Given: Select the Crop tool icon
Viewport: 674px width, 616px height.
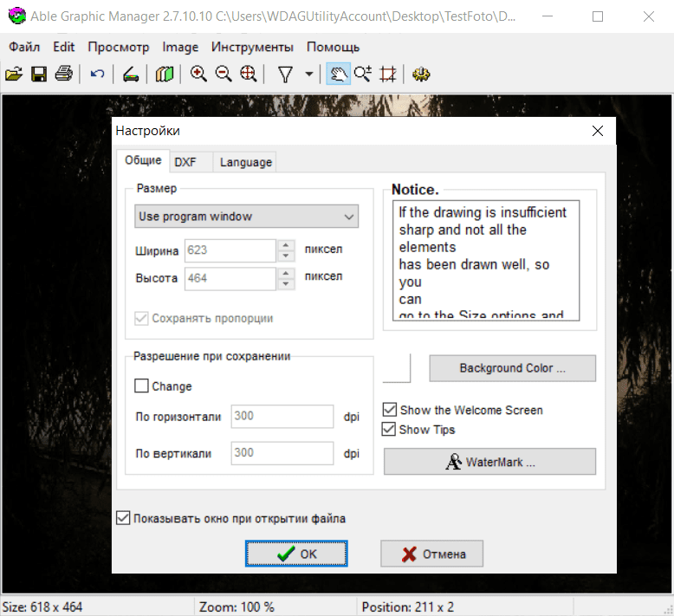Looking at the screenshot, I should (388, 74).
